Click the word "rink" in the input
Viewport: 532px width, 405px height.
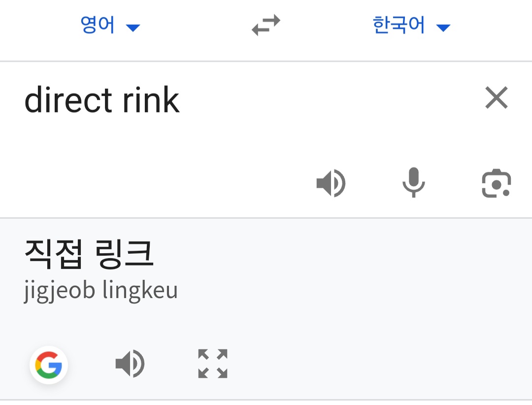click(x=151, y=100)
